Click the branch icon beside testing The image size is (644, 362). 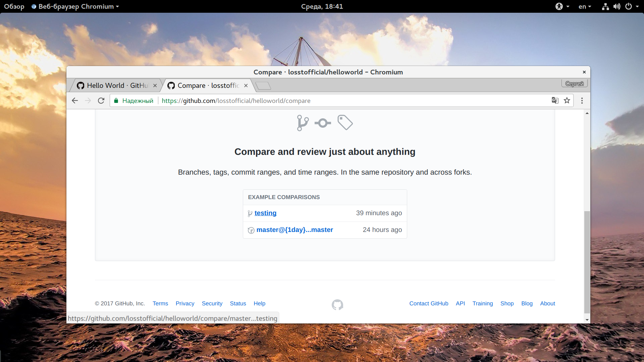pyautogui.click(x=250, y=214)
